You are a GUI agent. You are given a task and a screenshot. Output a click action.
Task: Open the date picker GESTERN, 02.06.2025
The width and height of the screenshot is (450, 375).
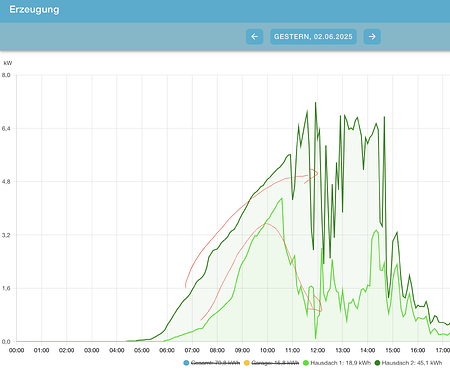(x=313, y=37)
